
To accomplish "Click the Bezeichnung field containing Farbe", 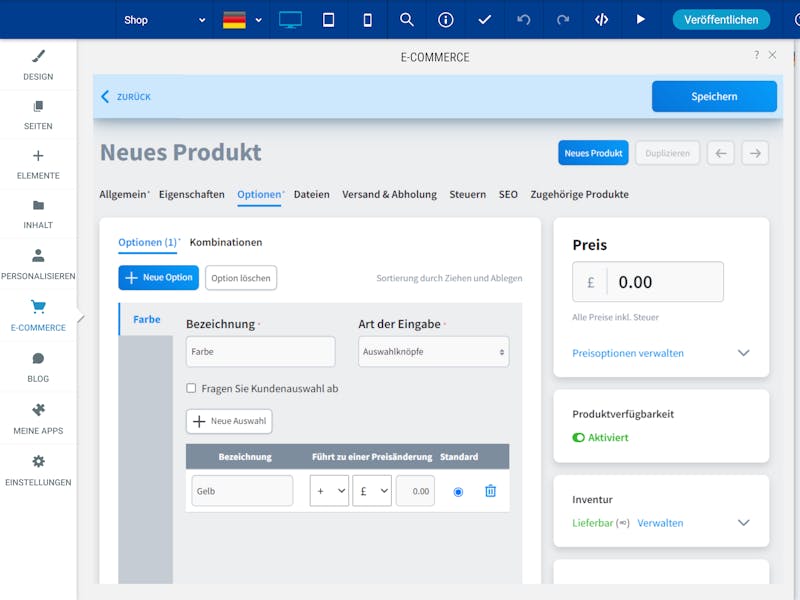I will pos(260,352).
